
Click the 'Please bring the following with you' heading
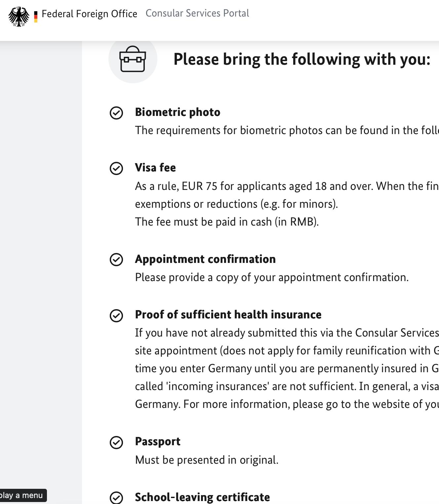point(302,59)
